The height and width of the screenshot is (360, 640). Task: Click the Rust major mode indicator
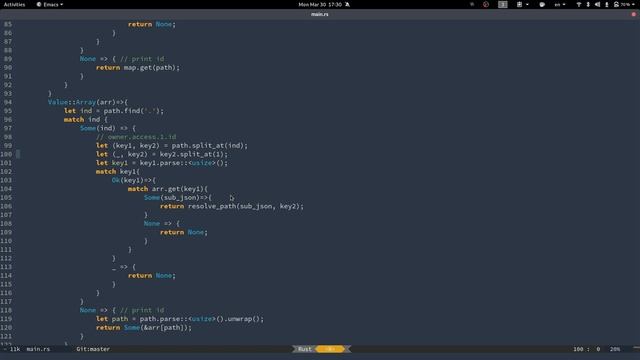[304, 349]
